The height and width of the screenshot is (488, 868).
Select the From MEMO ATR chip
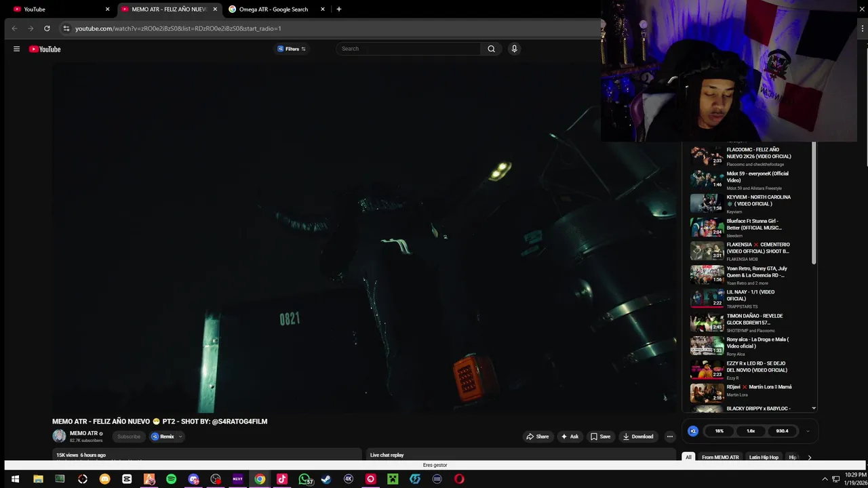click(x=720, y=457)
